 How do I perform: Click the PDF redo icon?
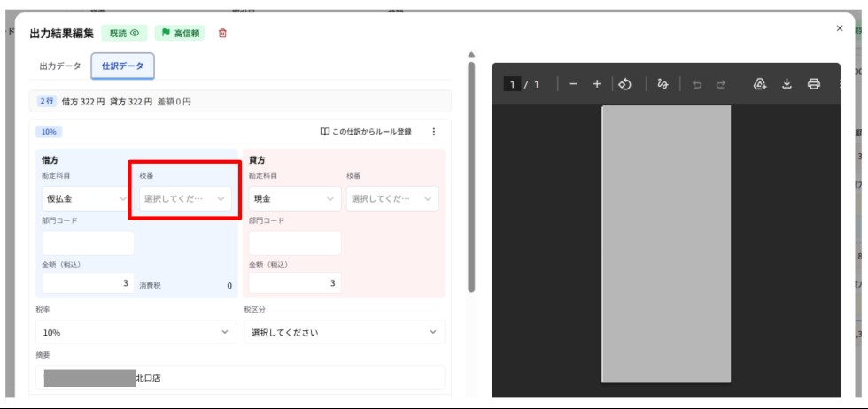pyautogui.click(x=721, y=84)
